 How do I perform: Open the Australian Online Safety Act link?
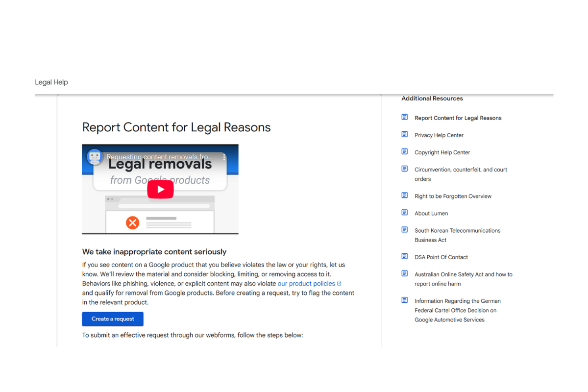pyautogui.click(x=464, y=279)
